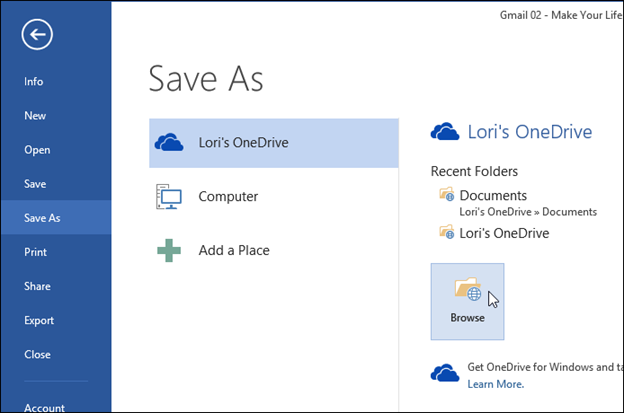Select New in the backstage sidebar
The image size is (624, 413).
pyautogui.click(x=56, y=116)
